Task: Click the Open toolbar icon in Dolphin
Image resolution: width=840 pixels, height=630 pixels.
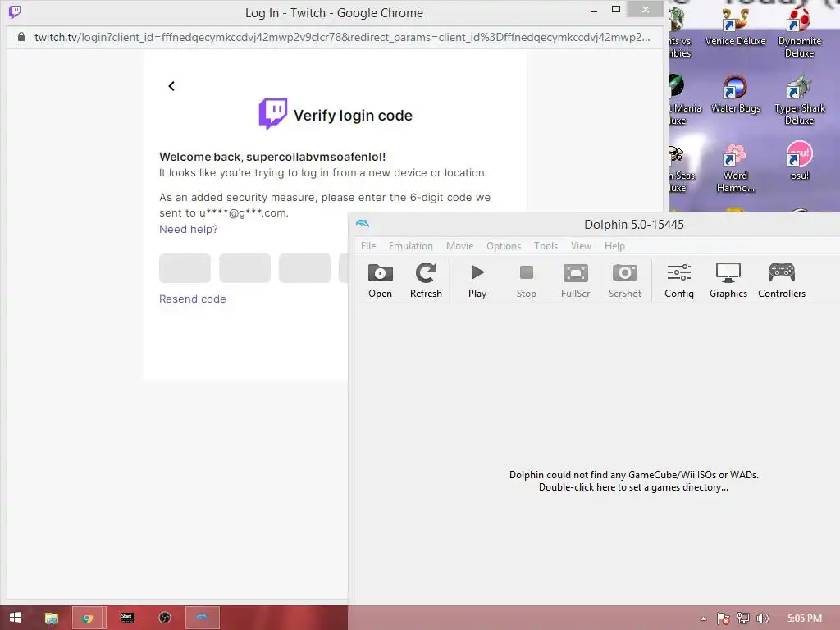Action: (381, 281)
